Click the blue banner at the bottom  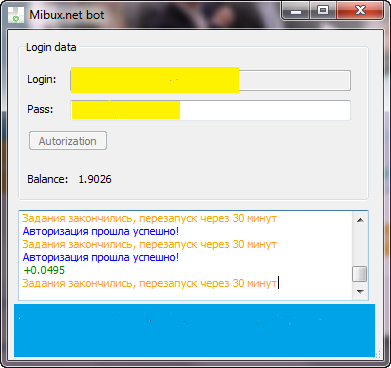[x=194, y=330]
